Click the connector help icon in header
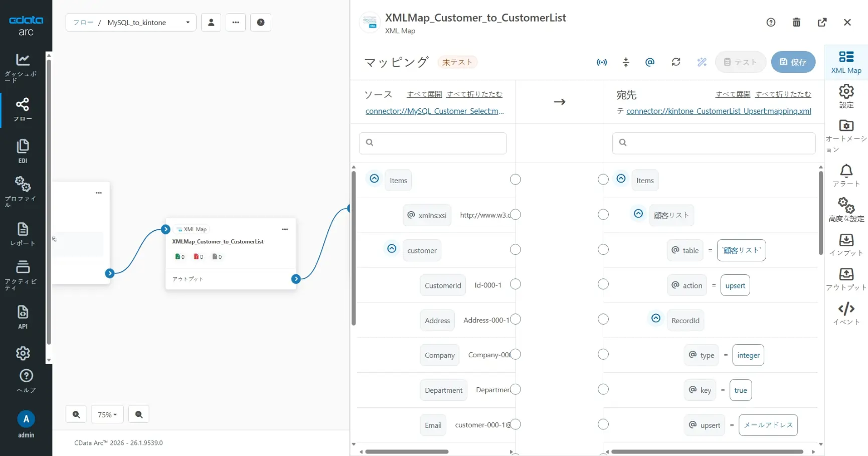The height and width of the screenshot is (456, 868). click(x=771, y=22)
